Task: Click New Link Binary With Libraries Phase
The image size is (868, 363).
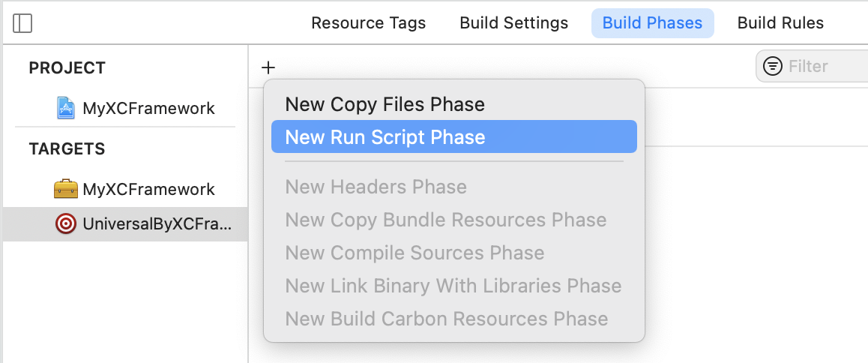Action: point(454,286)
